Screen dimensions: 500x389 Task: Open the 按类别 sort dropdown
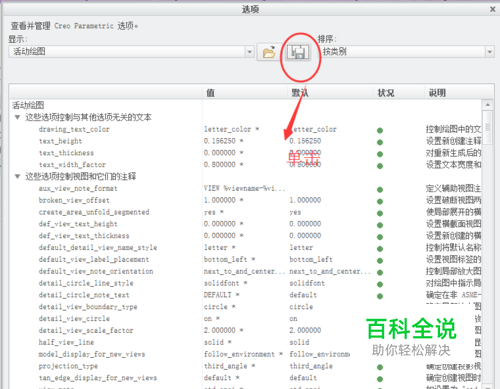pos(489,52)
